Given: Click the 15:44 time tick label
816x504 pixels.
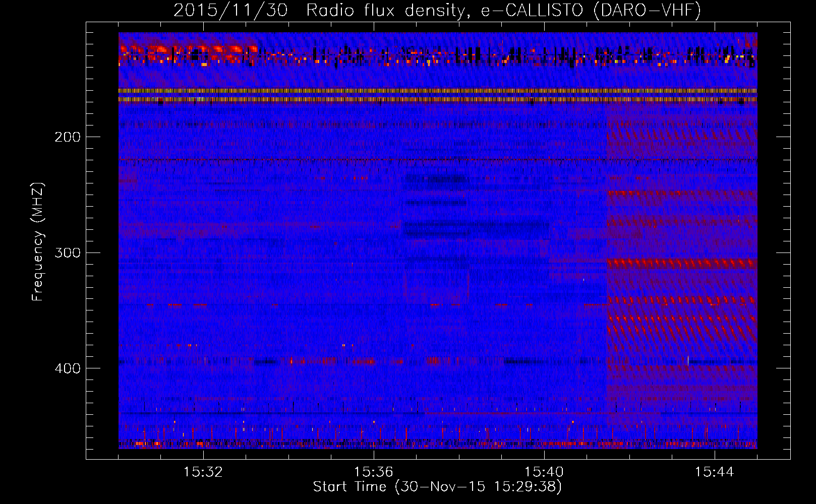Looking at the screenshot, I should [715, 472].
